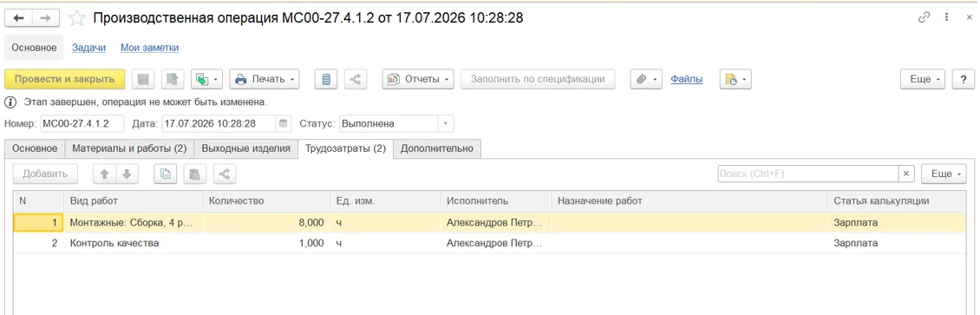Viewport: 980px width, 315px height.
Task: Copy link to document via chain icon
Action: [x=924, y=17]
